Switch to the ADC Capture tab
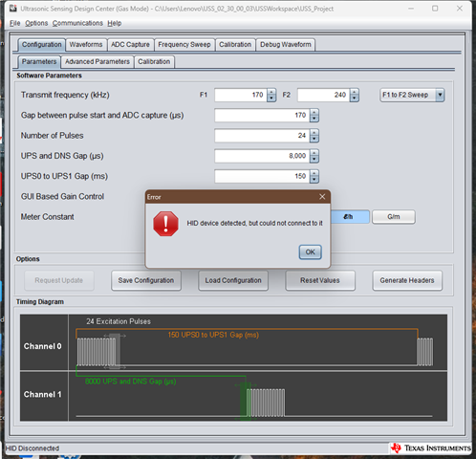Image resolution: width=476 pixels, height=459 pixels. click(130, 45)
